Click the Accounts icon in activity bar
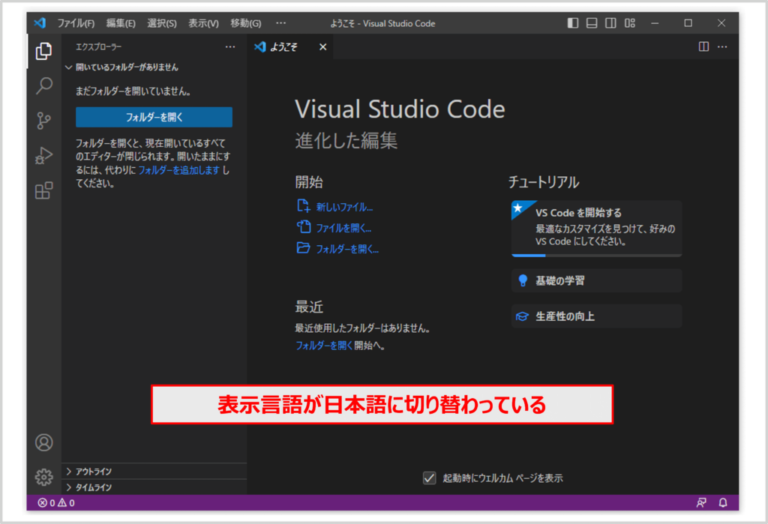 click(44, 442)
